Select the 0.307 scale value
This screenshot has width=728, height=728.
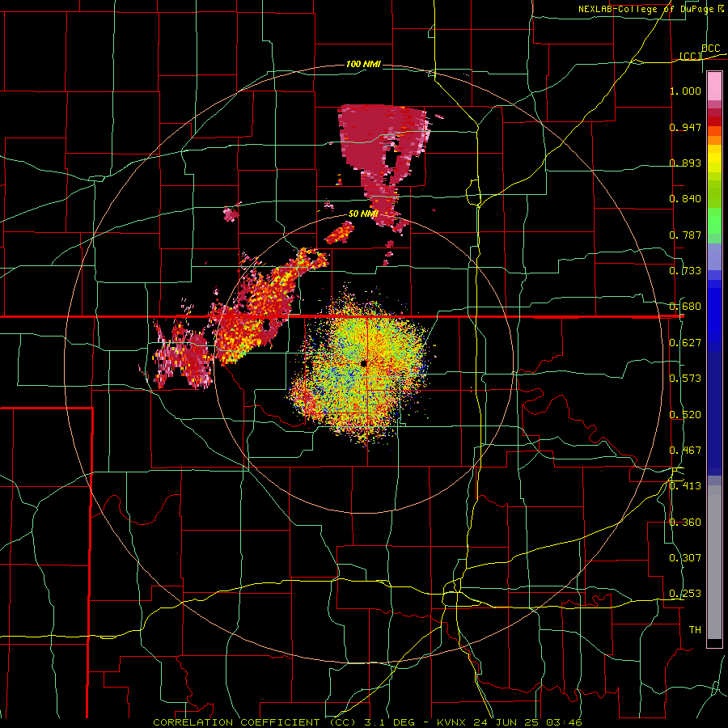[685, 558]
